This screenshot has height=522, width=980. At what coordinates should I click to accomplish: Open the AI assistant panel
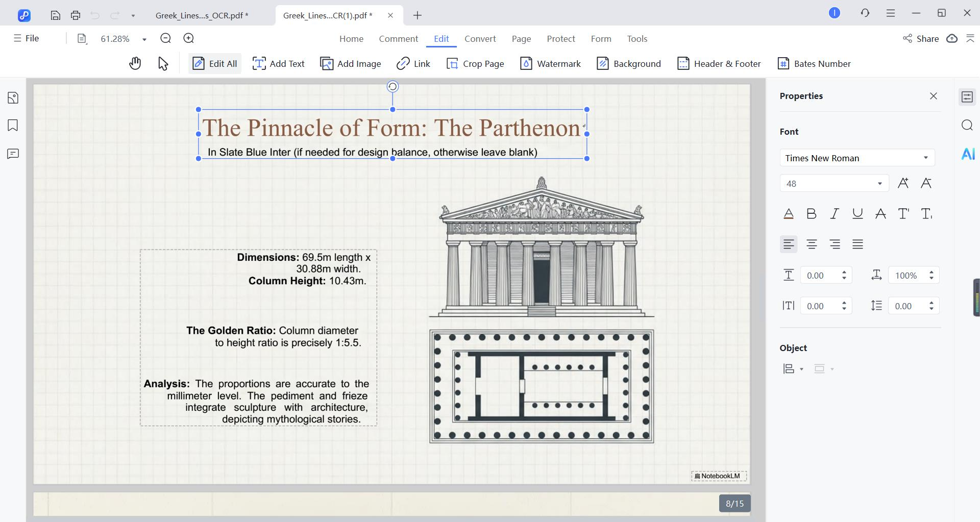tap(967, 154)
